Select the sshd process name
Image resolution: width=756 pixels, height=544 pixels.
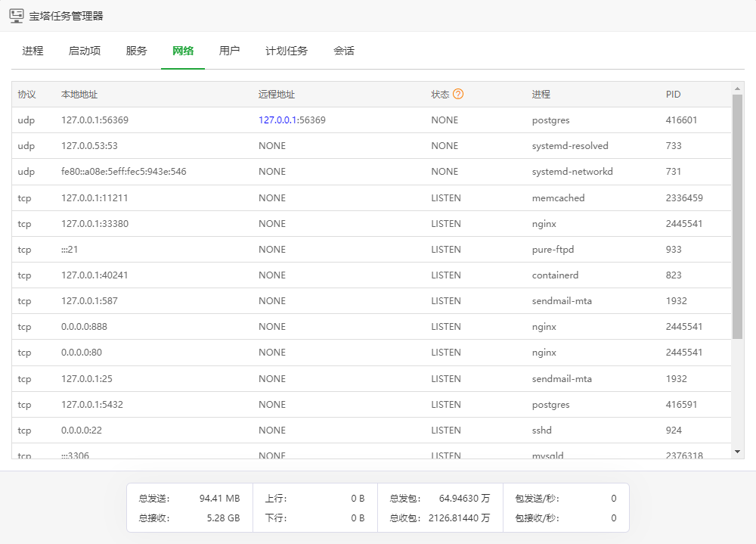click(541, 430)
